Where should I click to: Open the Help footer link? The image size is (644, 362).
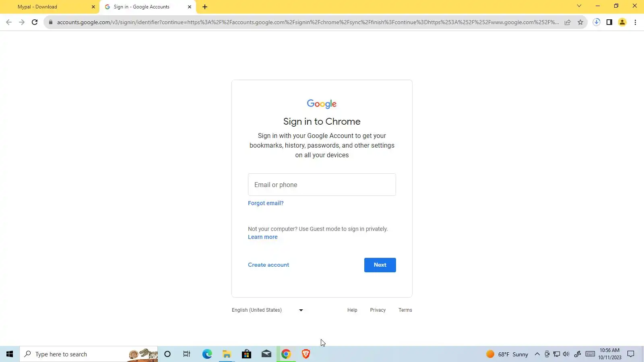click(352, 310)
